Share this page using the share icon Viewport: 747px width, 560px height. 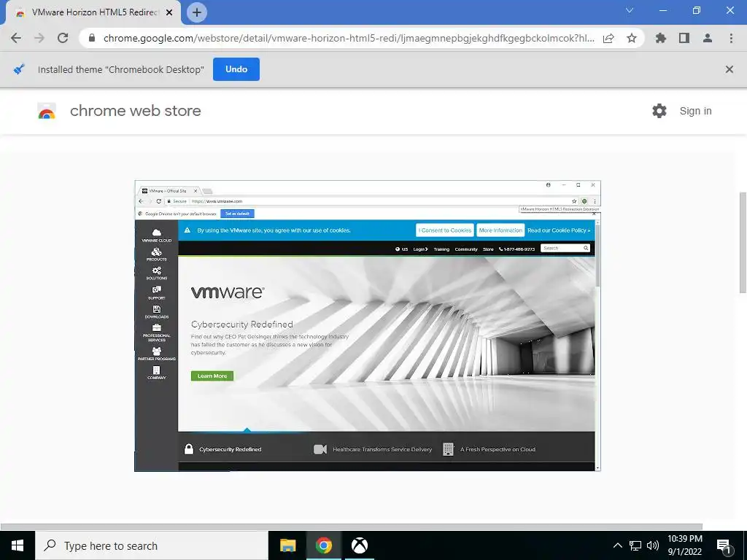[x=608, y=38]
